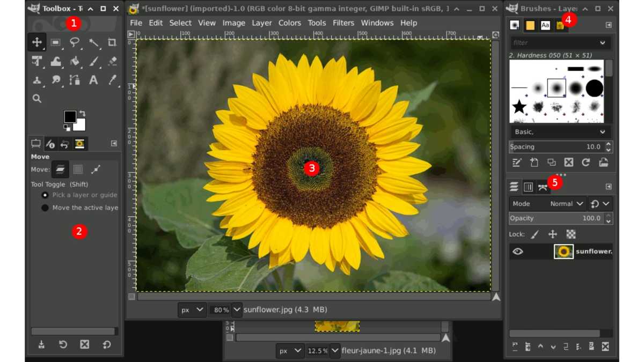The image size is (644, 362).
Task: Select the Text tool
Action: click(93, 80)
